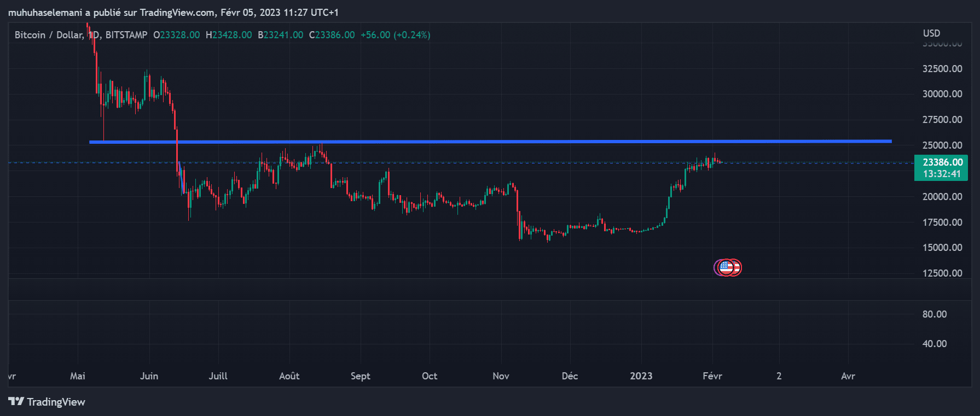Viewport: 980px width, 416px height.
Task: Click the 32500.00 price axis label
Action: click(942, 69)
